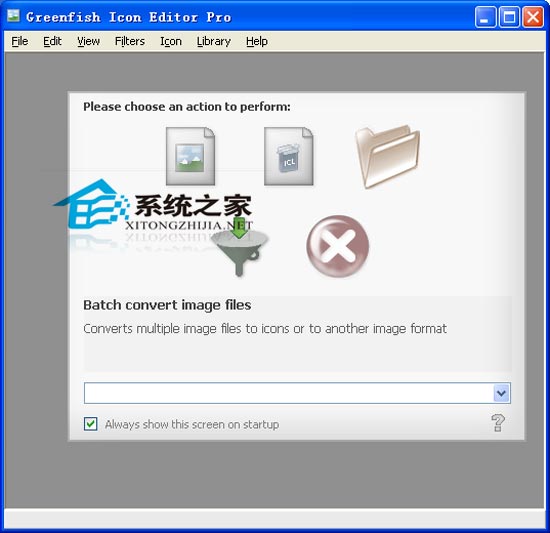Open the File menu
Screen dimensions: 550x533
[20, 41]
